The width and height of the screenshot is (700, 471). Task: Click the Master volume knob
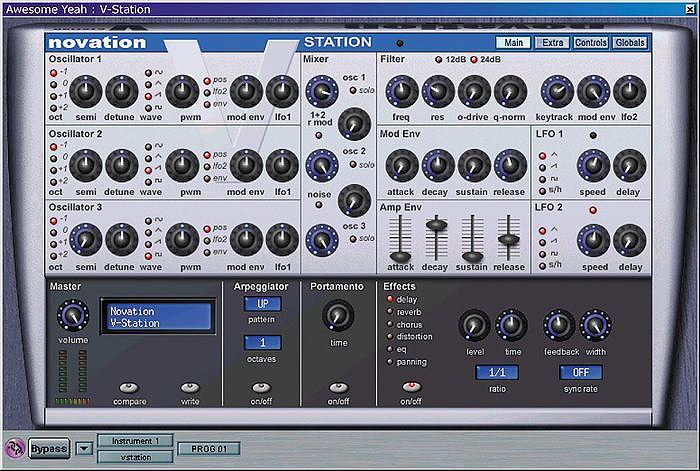pyautogui.click(x=73, y=316)
